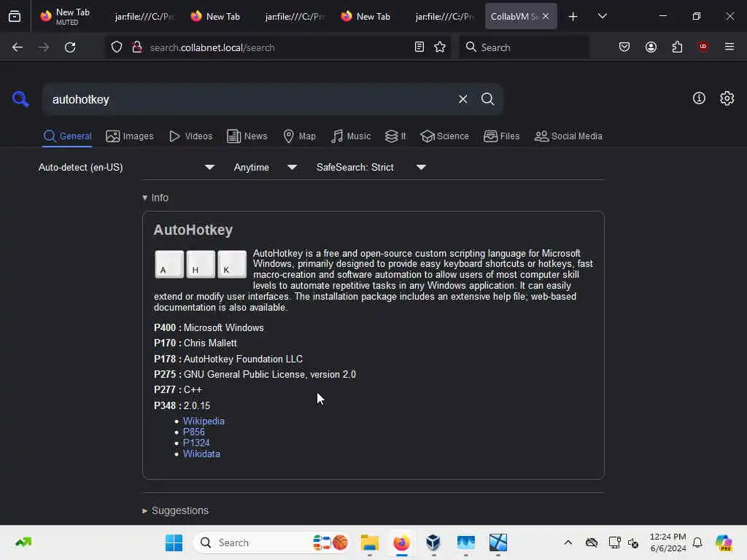747x560 pixels.
Task: Open a new browser tab
Action: (573, 17)
